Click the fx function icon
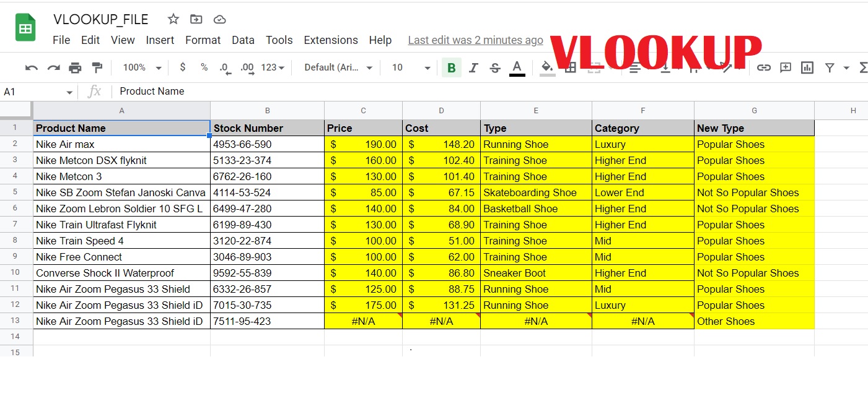 coord(94,92)
